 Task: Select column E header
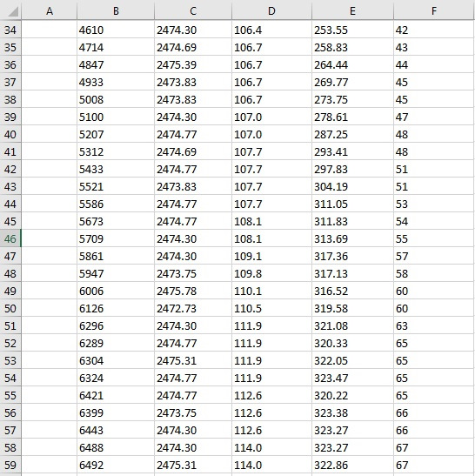[352, 11]
